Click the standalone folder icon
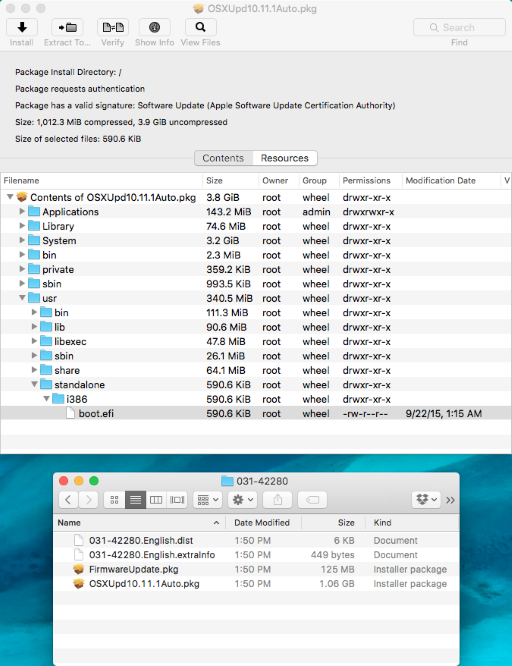Screen dimensions: 512x666 (46, 384)
